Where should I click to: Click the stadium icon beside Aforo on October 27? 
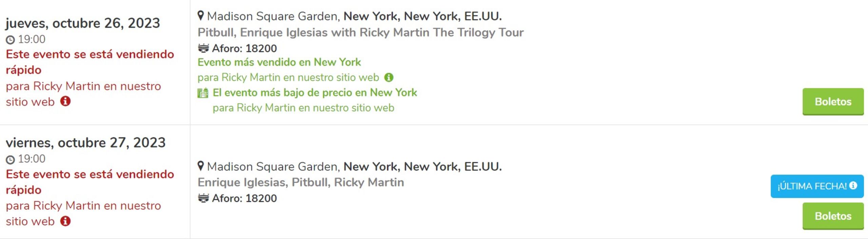click(203, 198)
